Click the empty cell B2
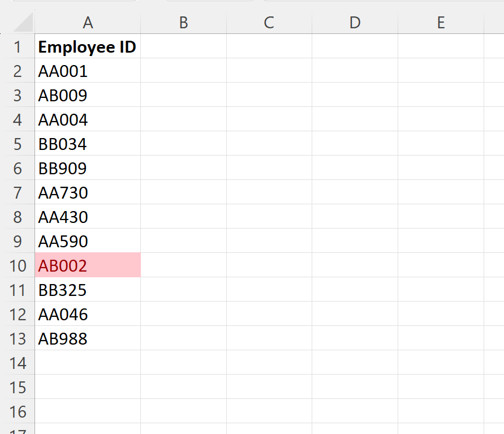 (183, 71)
